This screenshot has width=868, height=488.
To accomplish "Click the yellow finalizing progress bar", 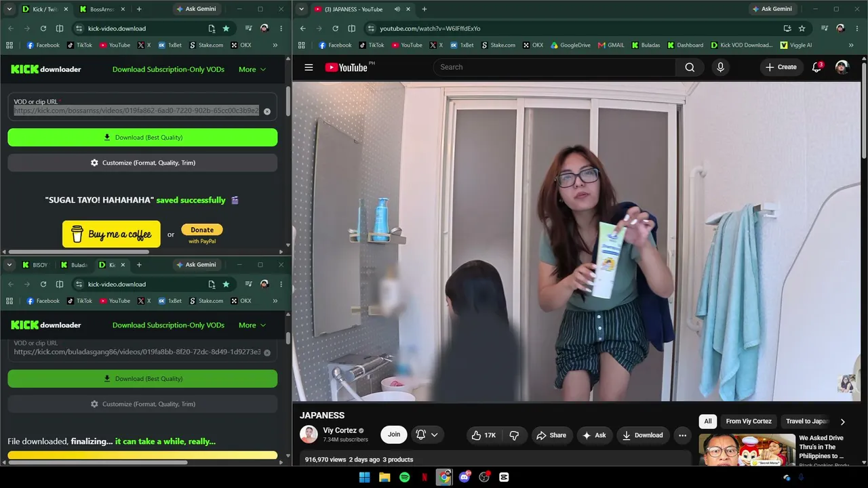I will coord(142,455).
